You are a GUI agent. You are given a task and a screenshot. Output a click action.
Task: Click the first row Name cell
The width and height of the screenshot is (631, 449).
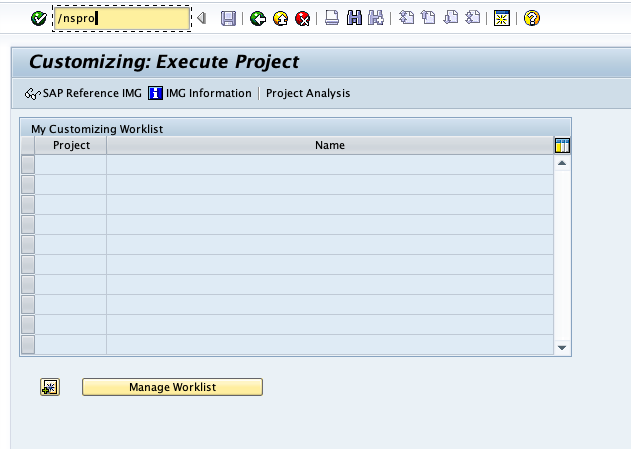[330, 165]
